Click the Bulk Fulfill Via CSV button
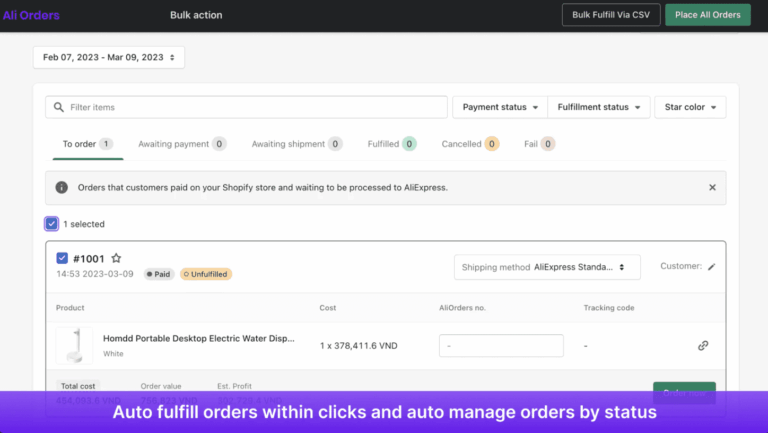 [611, 15]
